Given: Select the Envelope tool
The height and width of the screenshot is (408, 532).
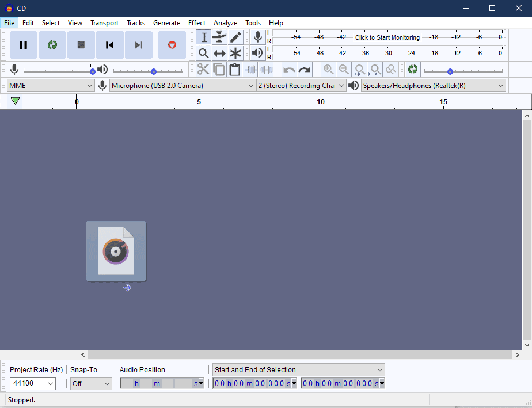Looking at the screenshot, I should [x=219, y=37].
